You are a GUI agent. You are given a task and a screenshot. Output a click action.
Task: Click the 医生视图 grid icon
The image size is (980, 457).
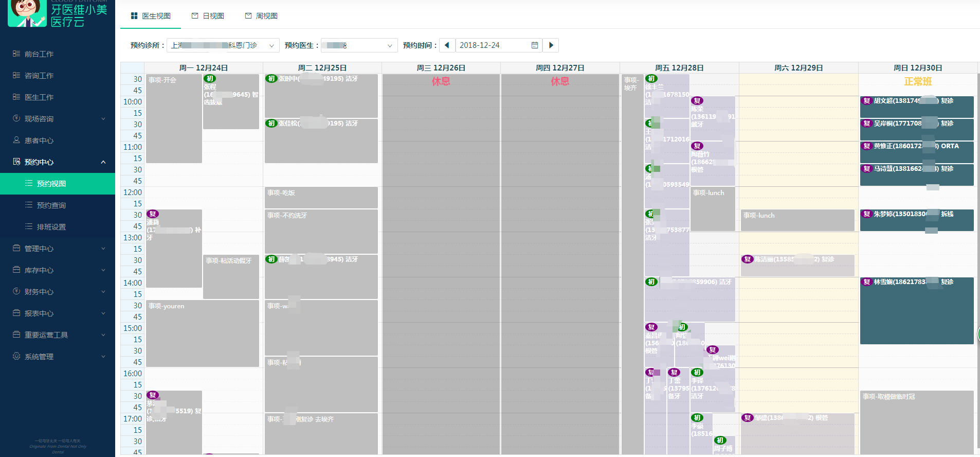(x=134, y=16)
